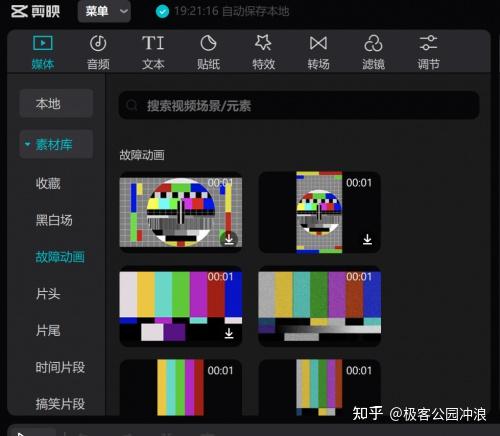Screen dimensions: 500x436
Task: Open the 转场 transitions tab icon
Action: (318, 43)
